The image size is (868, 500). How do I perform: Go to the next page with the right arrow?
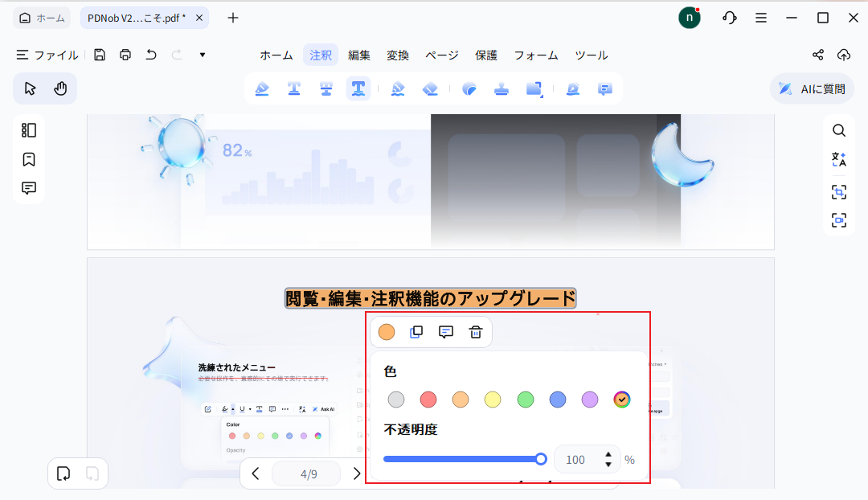click(357, 473)
